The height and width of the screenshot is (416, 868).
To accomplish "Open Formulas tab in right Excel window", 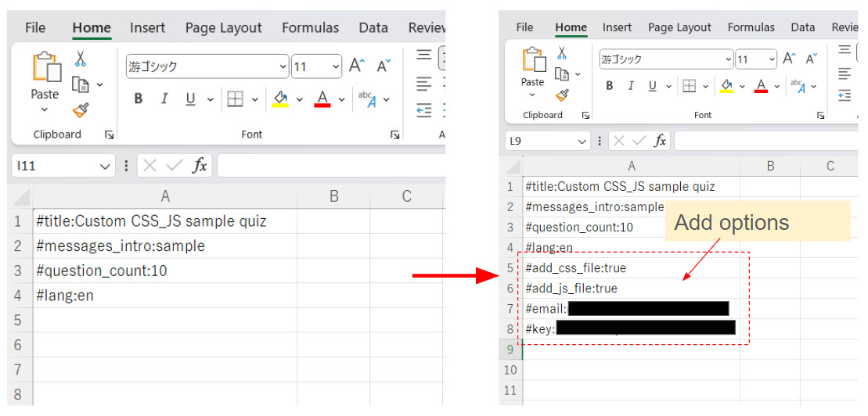I will [751, 27].
